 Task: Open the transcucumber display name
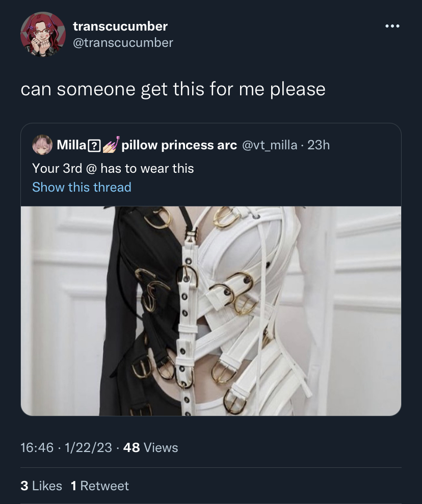click(x=120, y=26)
